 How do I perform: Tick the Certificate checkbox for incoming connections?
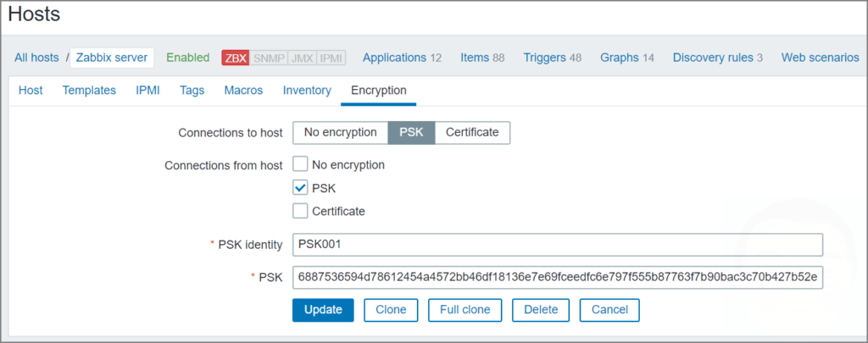click(300, 211)
